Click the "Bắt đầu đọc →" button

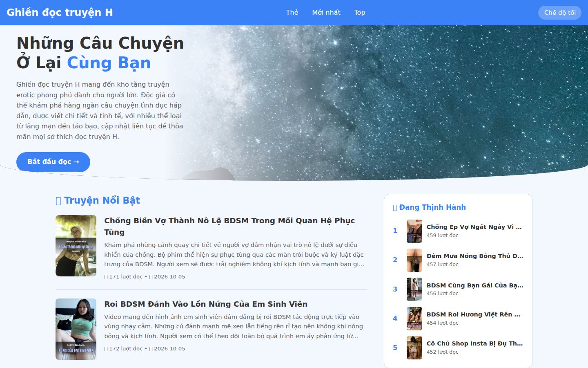pyautogui.click(x=53, y=162)
